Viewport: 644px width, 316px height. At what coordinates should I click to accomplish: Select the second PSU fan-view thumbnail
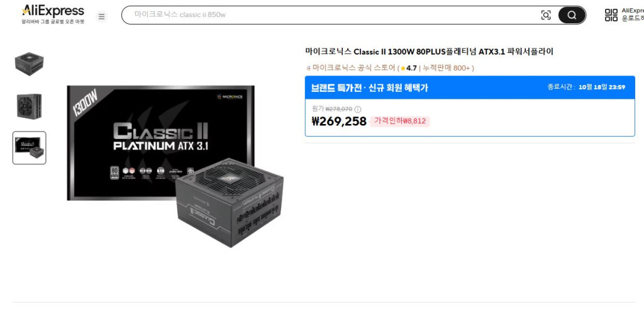(29, 106)
